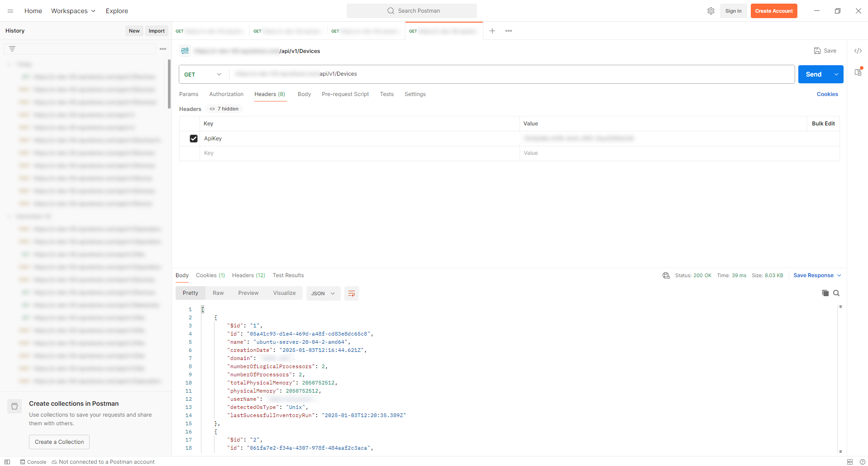Open the code snippet panel icon
The width and height of the screenshot is (868, 466).
click(x=858, y=51)
